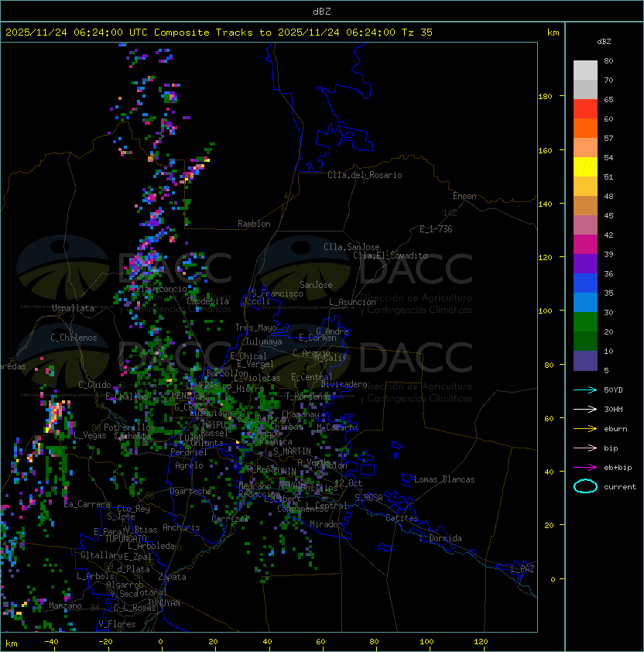Click the '120' tick on horizontal axis
Viewport: 644px width, 652px height.
tap(481, 642)
